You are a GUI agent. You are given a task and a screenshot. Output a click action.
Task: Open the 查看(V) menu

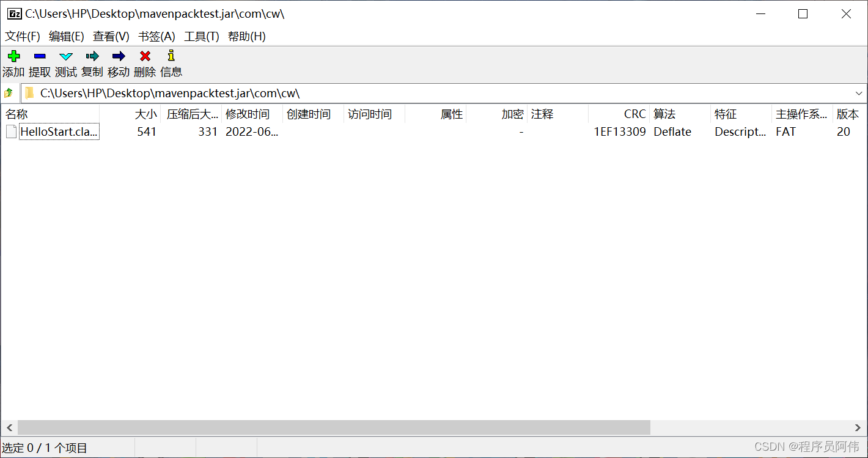(x=111, y=37)
